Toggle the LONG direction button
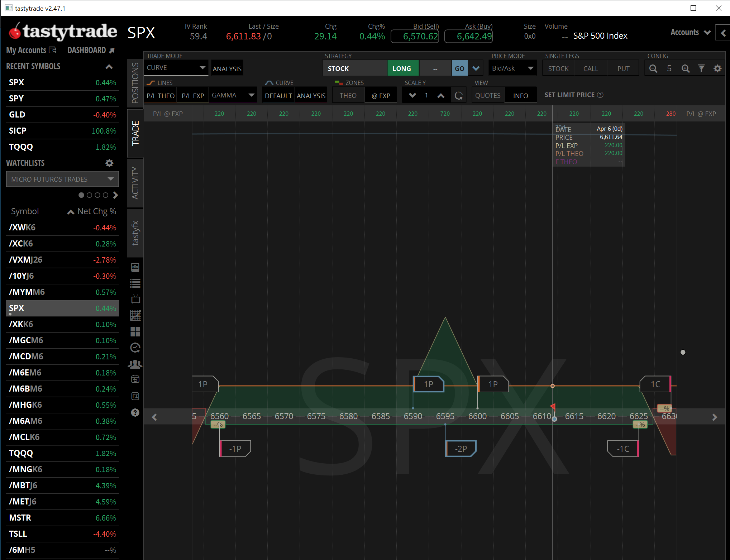 tap(401, 68)
